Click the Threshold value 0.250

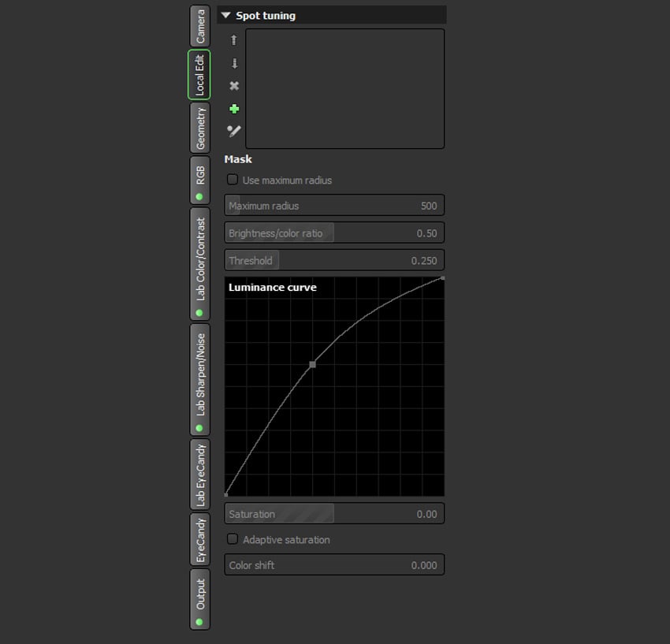point(424,261)
